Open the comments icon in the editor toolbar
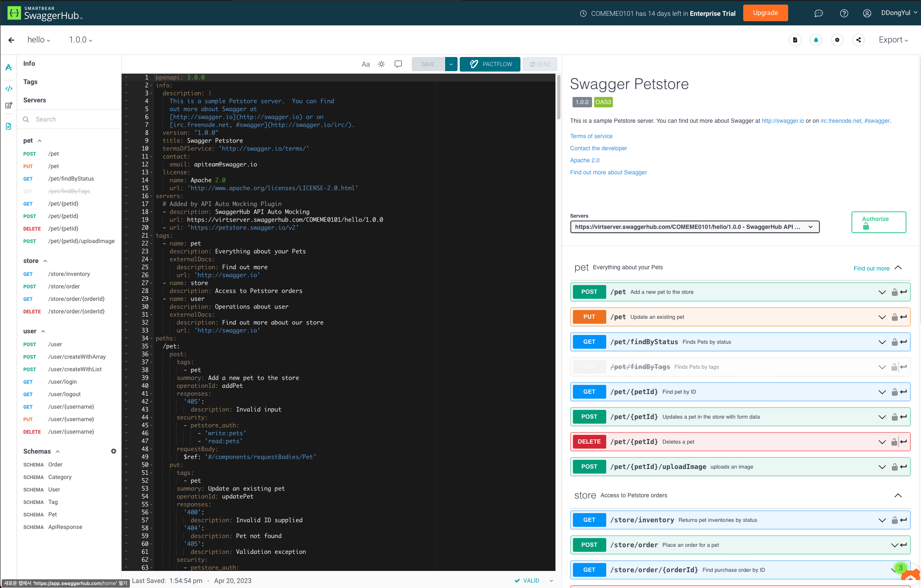 (398, 64)
